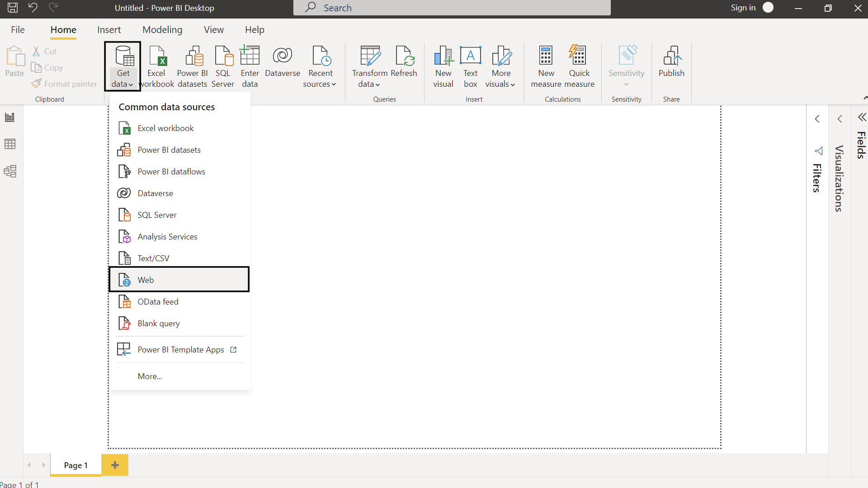The image size is (868, 488).
Task: Click the Paste button
Action: tap(14, 61)
